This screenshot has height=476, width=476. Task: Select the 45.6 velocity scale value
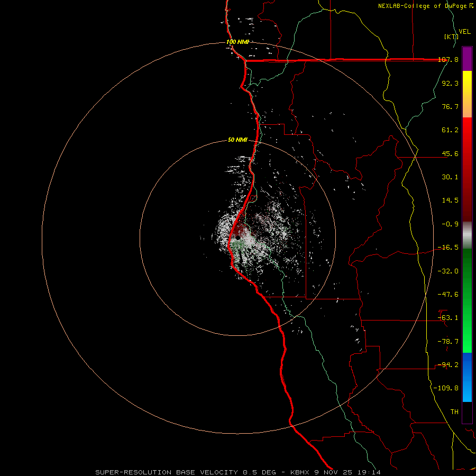pyautogui.click(x=450, y=153)
